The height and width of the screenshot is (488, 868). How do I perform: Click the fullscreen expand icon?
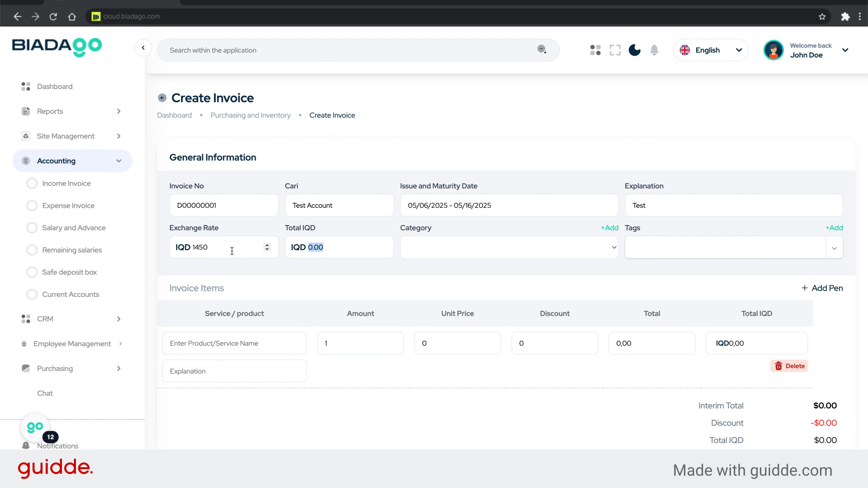(x=615, y=50)
